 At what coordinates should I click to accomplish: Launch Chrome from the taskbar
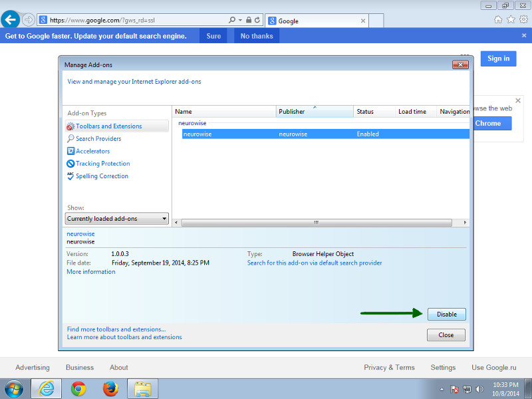[x=78, y=388]
